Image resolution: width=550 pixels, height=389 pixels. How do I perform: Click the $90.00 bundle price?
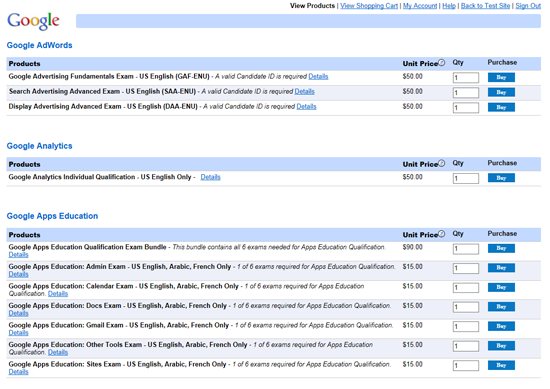pyautogui.click(x=412, y=247)
